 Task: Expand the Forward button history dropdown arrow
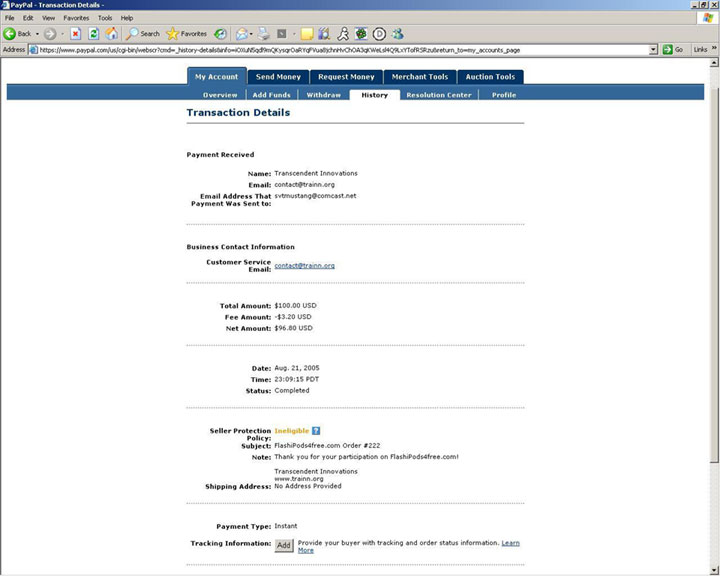click(x=62, y=34)
